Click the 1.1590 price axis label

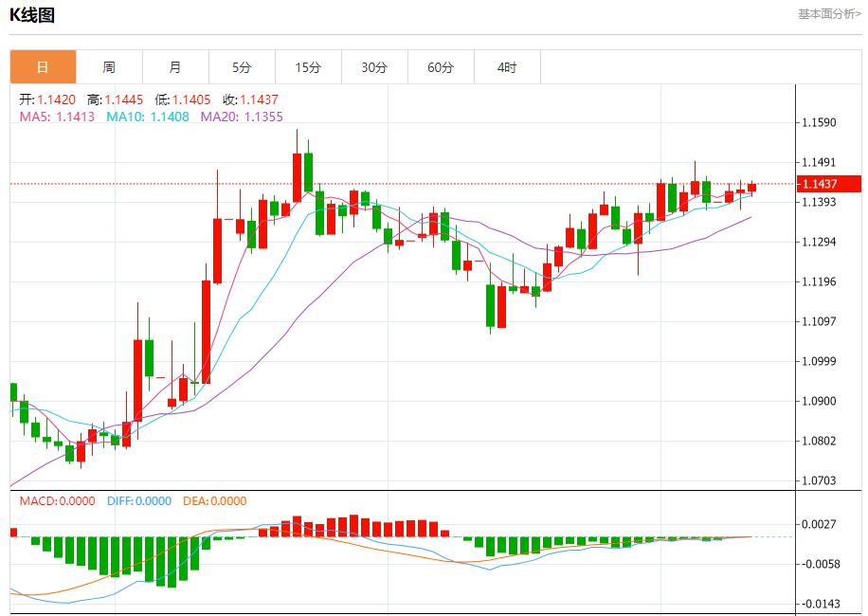[819, 123]
